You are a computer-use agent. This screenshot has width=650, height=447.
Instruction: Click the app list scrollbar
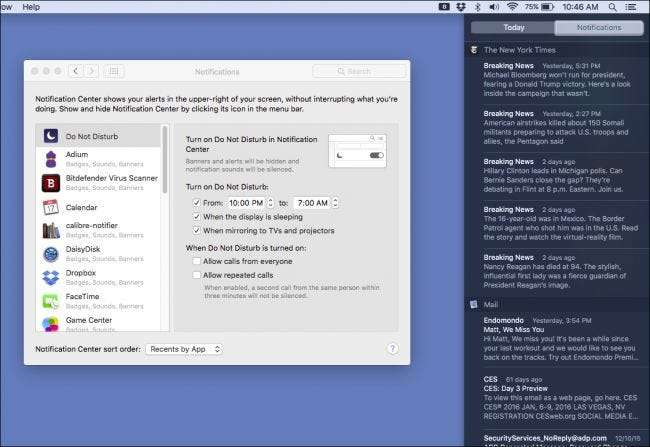coord(165,160)
